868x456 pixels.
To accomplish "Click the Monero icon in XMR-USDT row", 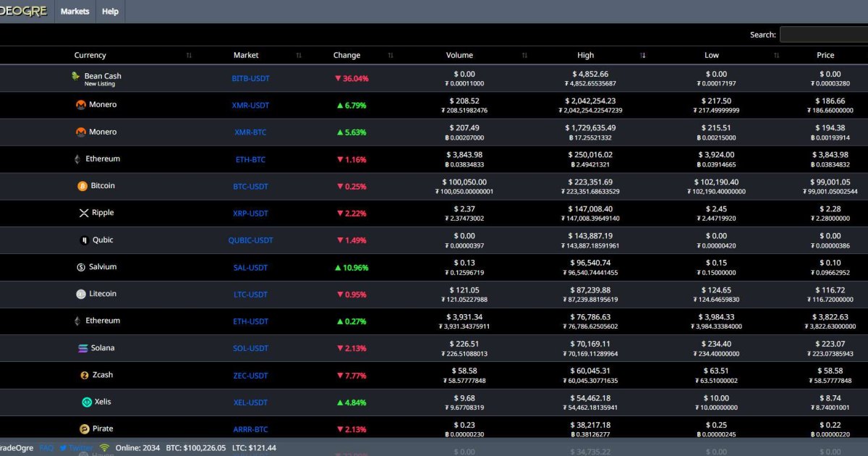I will pos(81,105).
